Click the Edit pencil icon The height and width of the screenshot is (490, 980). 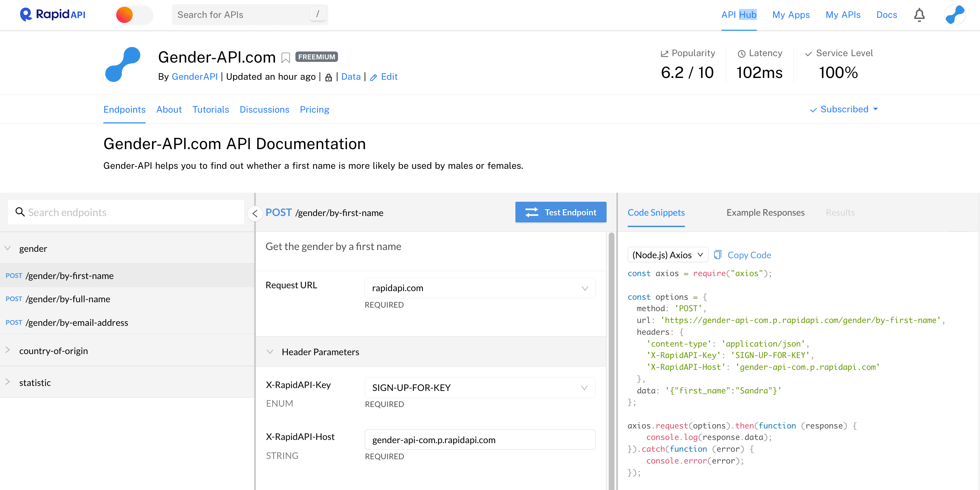pos(374,77)
